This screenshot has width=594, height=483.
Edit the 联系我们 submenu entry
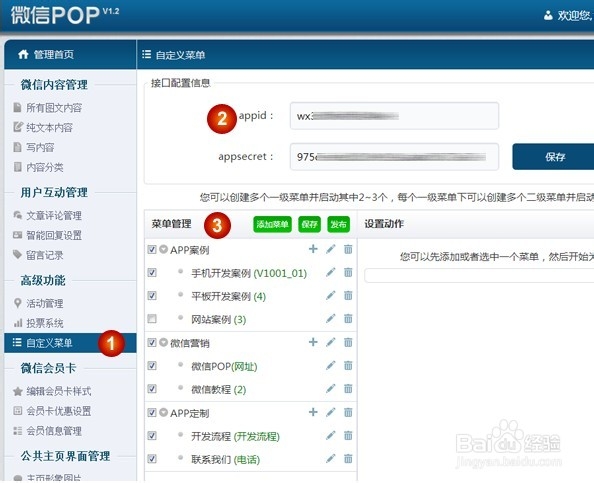pyautogui.click(x=331, y=459)
